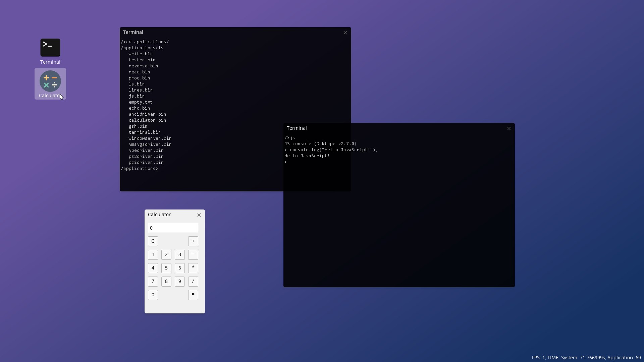The image size is (644, 362).
Task: Click the equals button in Calculator
Action: click(193, 295)
